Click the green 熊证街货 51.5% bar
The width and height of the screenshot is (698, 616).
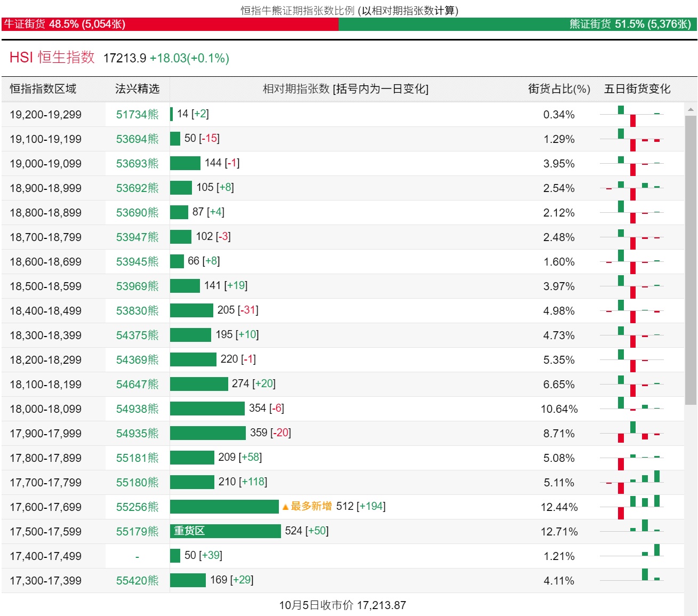[x=517, y=24]
